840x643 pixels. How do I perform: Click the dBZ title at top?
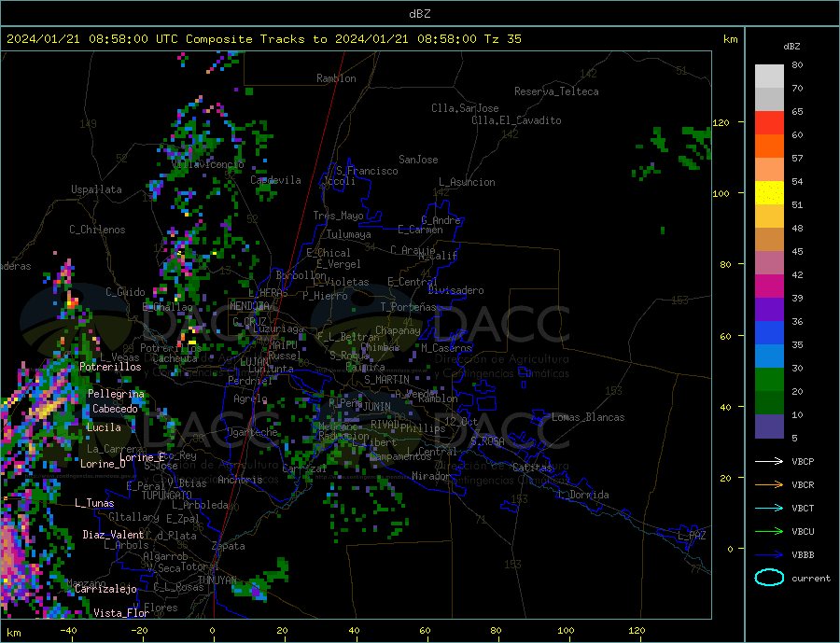tap(419, 14)
